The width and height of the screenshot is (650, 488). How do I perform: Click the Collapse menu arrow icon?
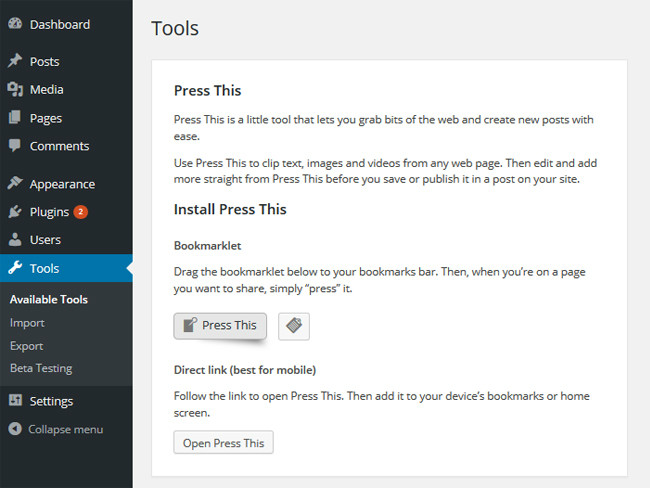[15, 429]
